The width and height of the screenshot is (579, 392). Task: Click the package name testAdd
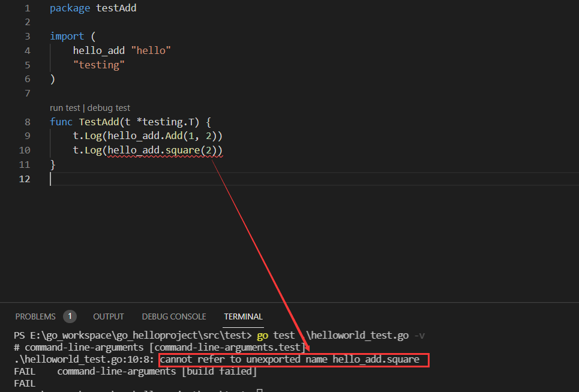(116, 8)
